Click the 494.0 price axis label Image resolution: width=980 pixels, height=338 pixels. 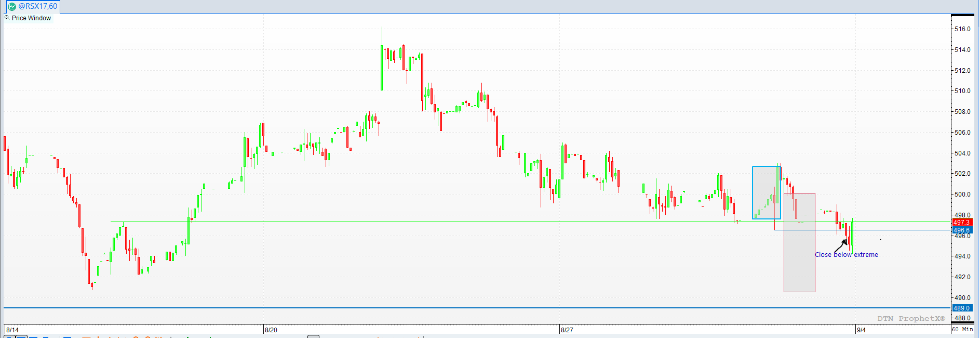(962, 256)
